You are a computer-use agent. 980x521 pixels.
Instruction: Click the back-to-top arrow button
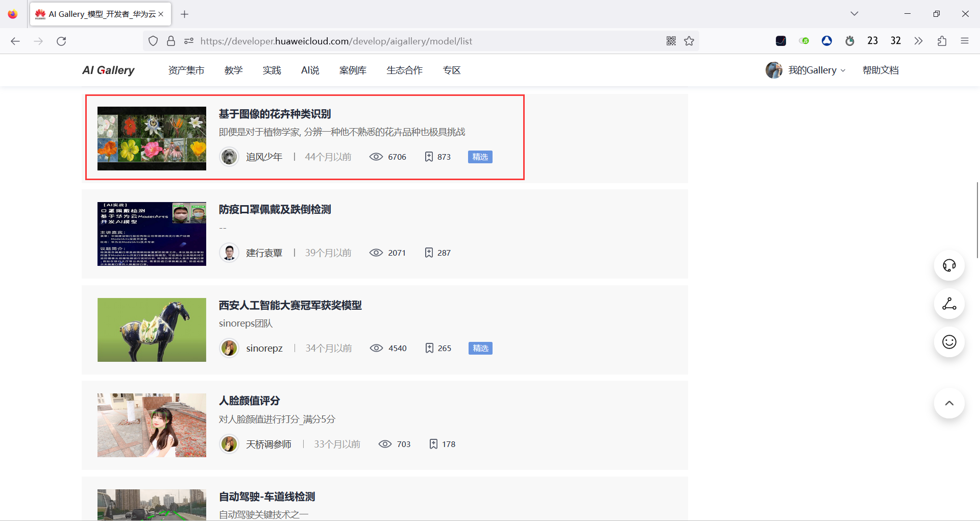pyautogui.click(x=949, y=403)
